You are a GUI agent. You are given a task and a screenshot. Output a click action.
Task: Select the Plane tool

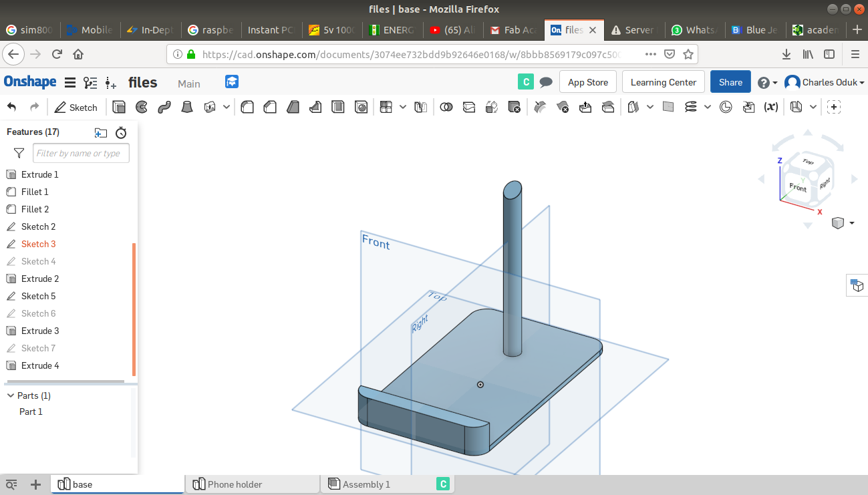[668, 107]
